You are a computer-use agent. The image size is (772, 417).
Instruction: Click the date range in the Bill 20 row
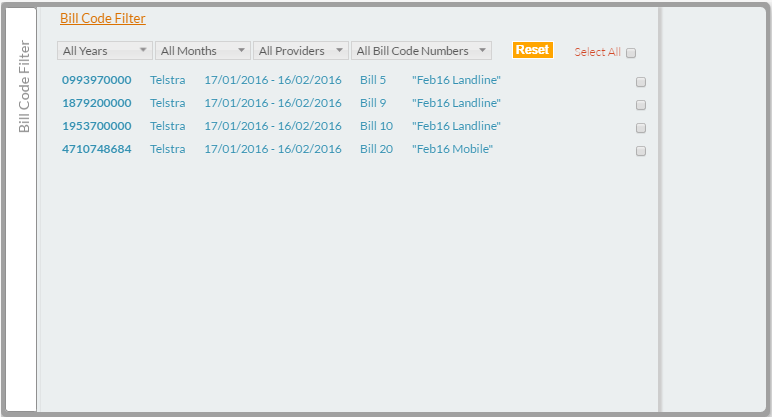[x=273, y=149]
